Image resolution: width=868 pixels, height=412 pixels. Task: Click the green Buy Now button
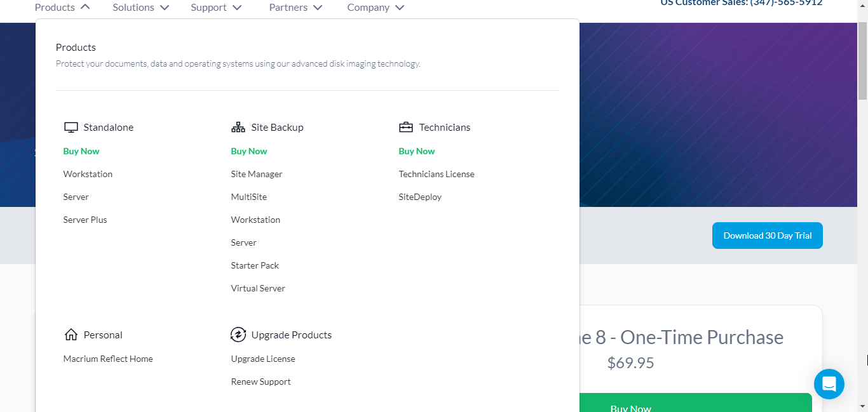[x=696, y=402]
